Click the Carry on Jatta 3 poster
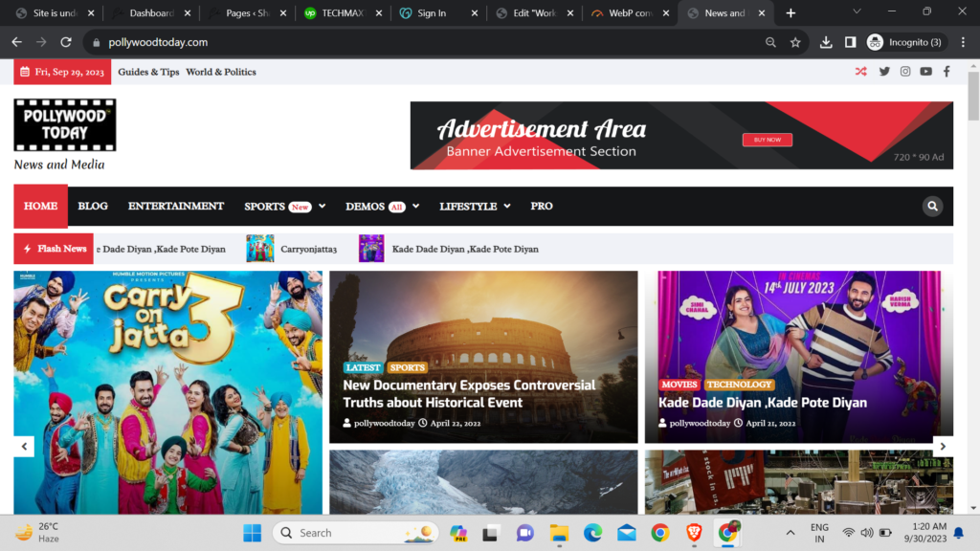This screenshot has height=551, width=980. 168,392
